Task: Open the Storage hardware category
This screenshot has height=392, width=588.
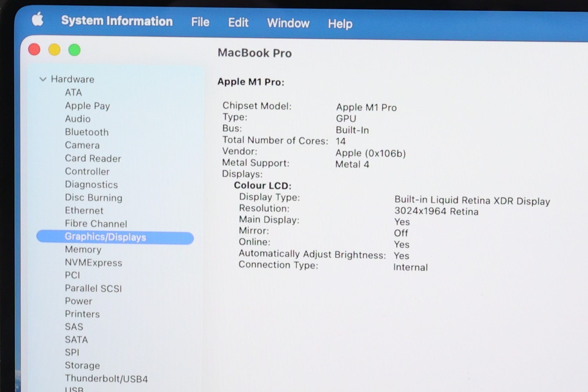Action: tap(82, 366)
